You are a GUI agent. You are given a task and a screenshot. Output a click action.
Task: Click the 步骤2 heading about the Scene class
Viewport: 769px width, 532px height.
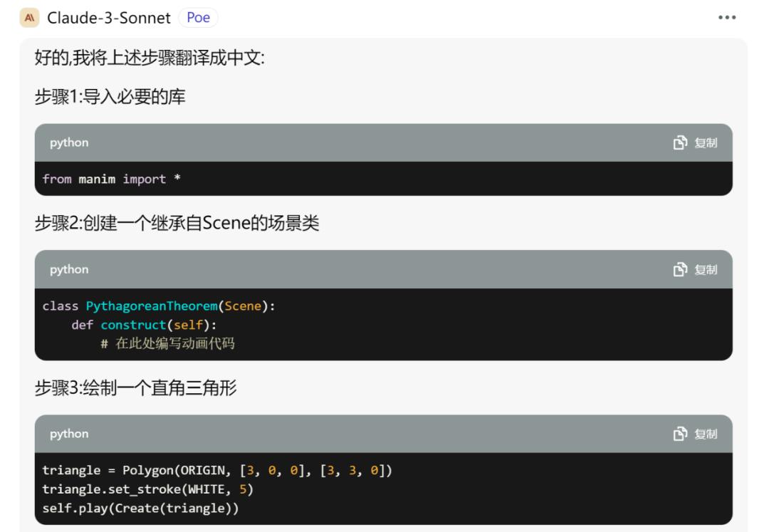pyautogui.click(x=177, y=224)
